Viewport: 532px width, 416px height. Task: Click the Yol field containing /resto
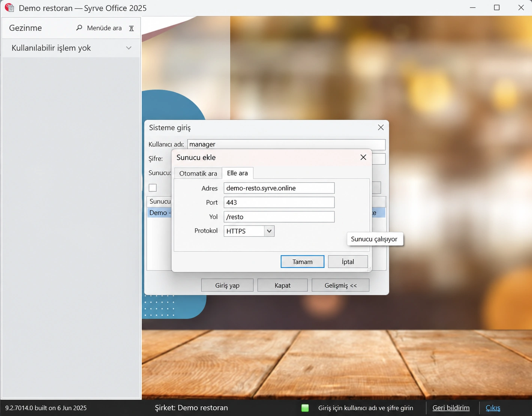click(x=279, y=217)
